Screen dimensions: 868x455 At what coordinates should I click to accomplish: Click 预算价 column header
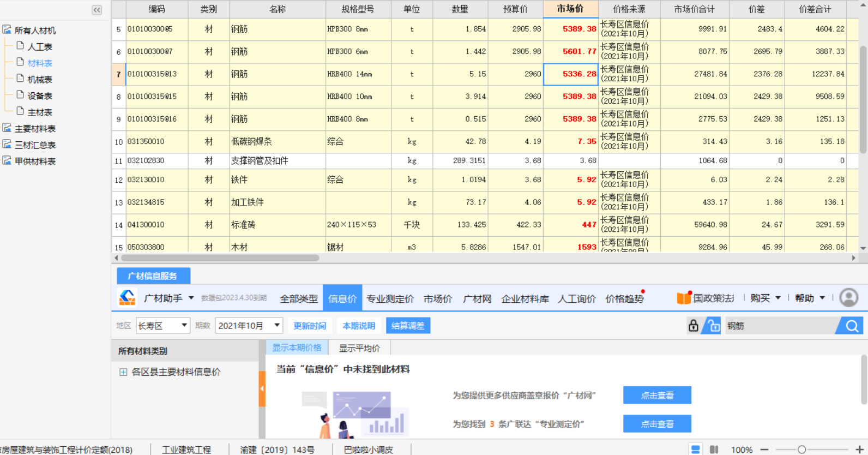pos(516,9)
